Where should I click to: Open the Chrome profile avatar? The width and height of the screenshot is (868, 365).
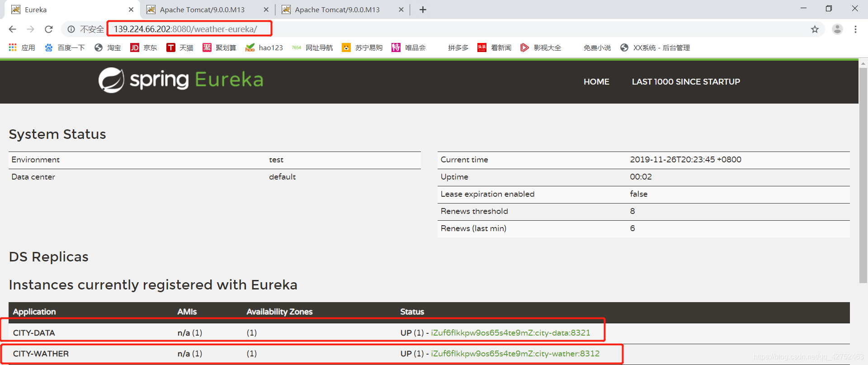pyautogui.click(x=837, y=29)
